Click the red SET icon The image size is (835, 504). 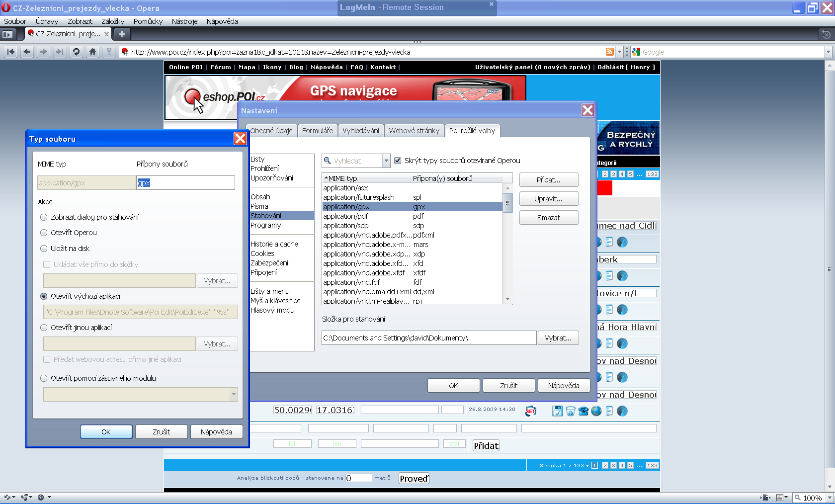click(x=531, y=411)
